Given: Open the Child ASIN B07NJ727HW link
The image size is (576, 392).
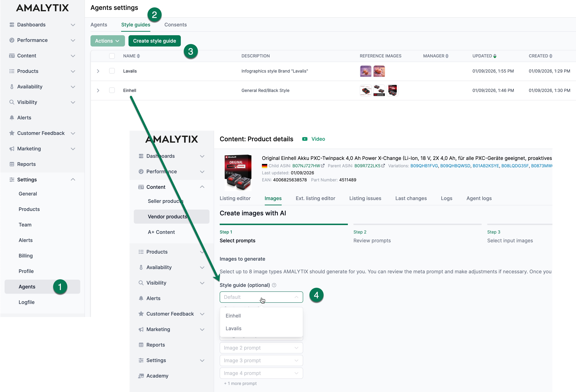Looking at the screenshot, I should 306,166.
